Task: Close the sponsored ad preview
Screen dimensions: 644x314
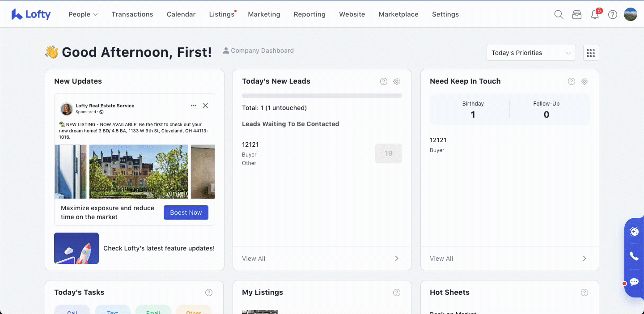Action: click(x=205, y=106)
